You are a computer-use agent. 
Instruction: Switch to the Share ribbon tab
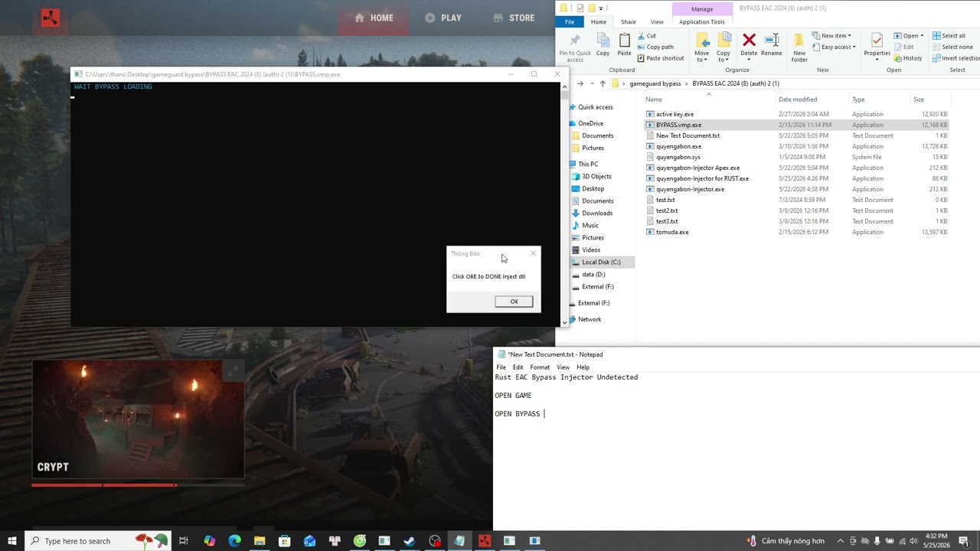[x=628, y=22]
